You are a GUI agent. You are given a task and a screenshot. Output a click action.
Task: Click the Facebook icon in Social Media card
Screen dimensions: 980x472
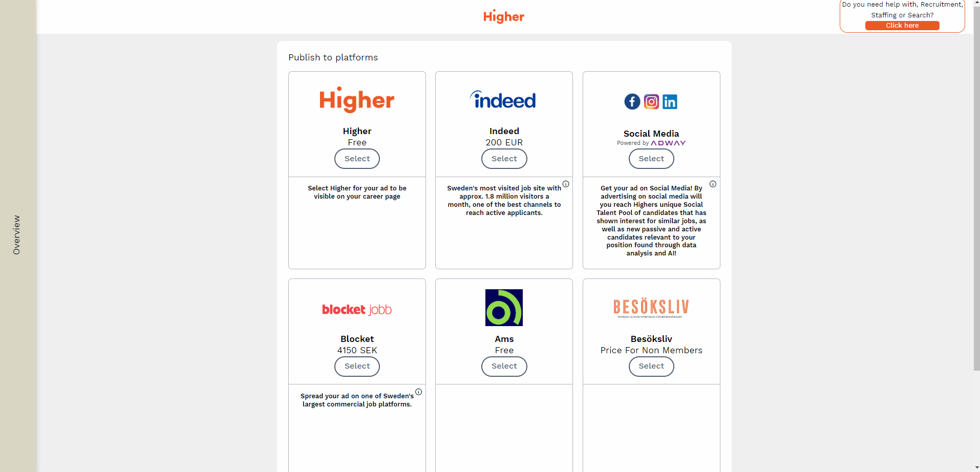pyautogui.click(x=632, y=102)
